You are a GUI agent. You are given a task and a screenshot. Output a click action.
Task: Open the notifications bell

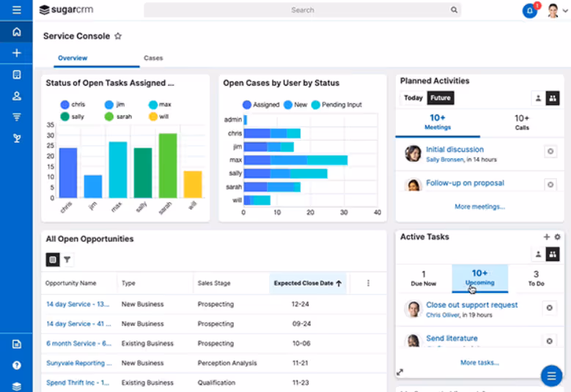click(x=530, y=11)
